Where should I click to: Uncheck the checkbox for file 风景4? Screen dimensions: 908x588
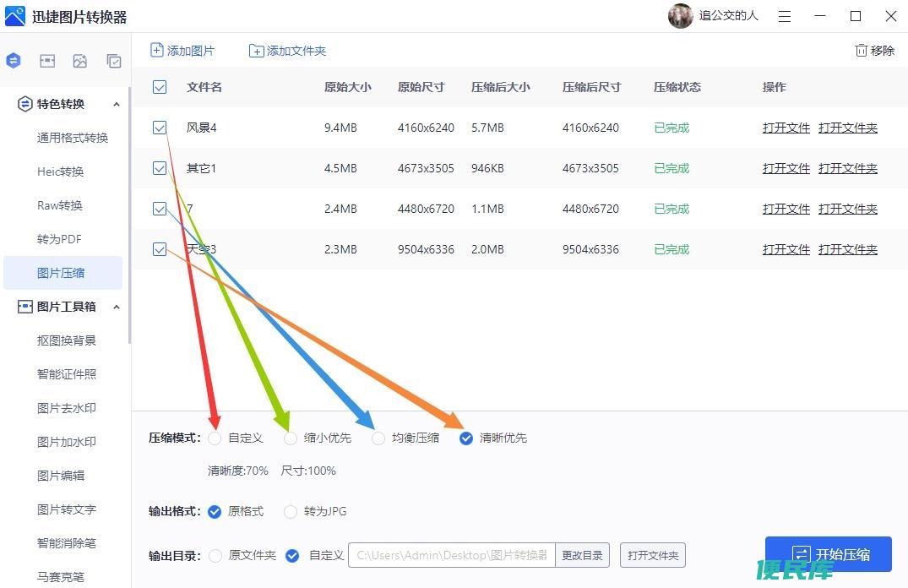click(160, 128)
